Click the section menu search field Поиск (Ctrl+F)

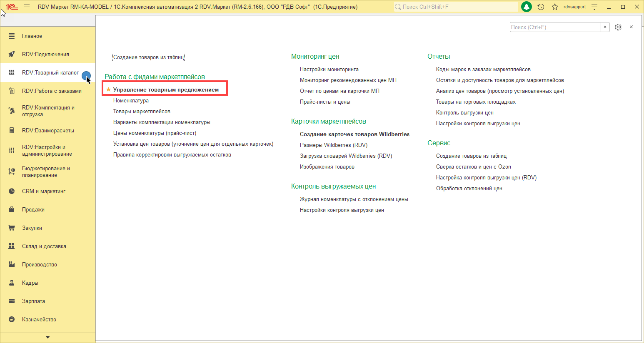[555, 27]
